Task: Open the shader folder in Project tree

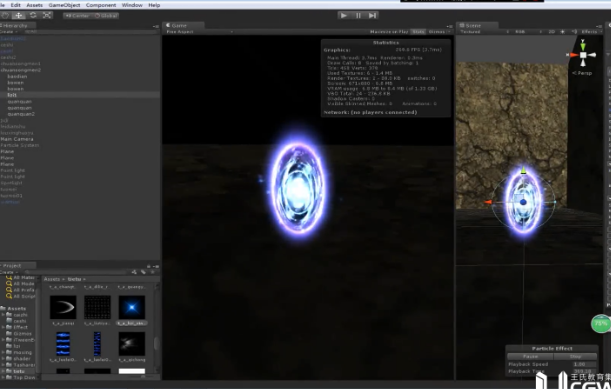Action: point(18,358)
